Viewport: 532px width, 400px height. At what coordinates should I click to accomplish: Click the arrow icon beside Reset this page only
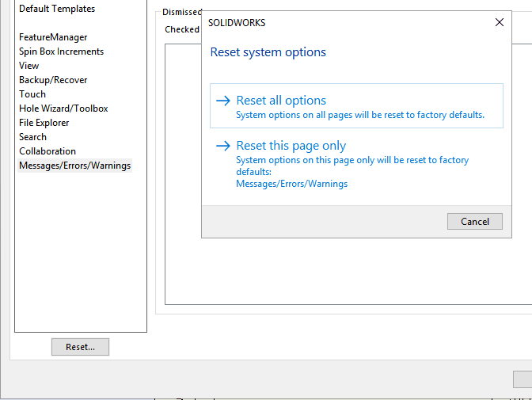pos(222,146)
